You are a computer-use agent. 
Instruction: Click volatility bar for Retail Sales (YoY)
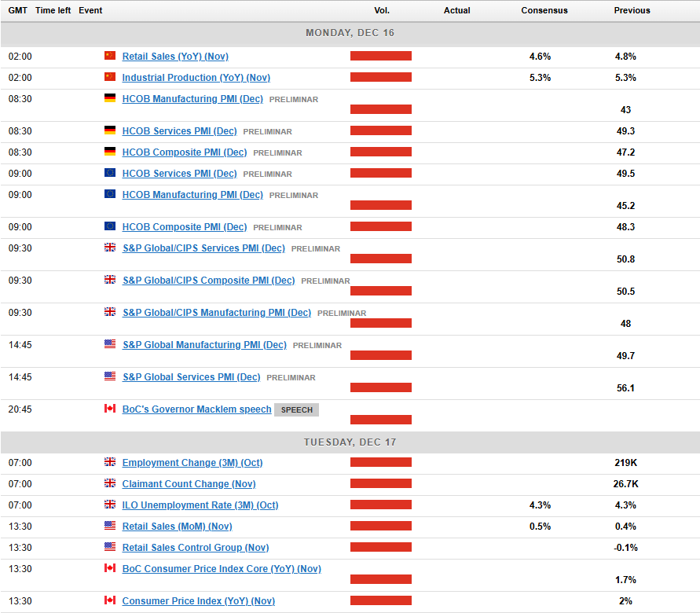(381, 56)
